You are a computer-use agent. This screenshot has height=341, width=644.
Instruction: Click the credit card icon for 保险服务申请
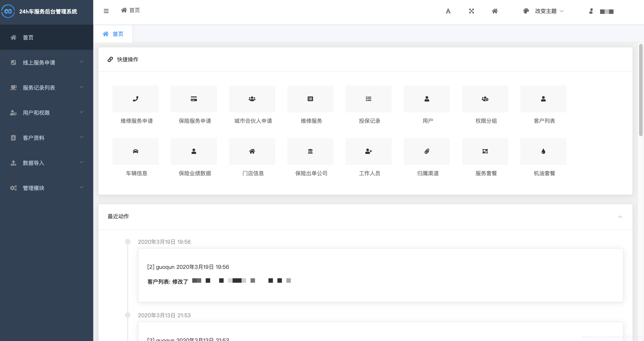coord(194,99)
